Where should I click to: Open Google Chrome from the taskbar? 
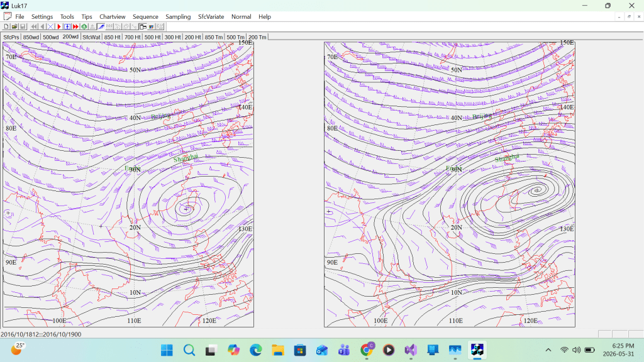(x=367, y=350)
